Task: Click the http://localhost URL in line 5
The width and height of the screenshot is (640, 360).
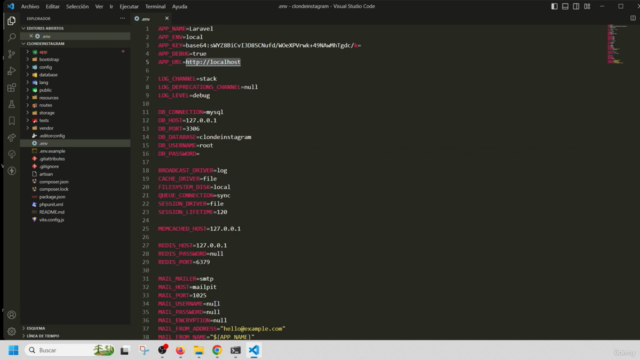Action: point(213,62)
